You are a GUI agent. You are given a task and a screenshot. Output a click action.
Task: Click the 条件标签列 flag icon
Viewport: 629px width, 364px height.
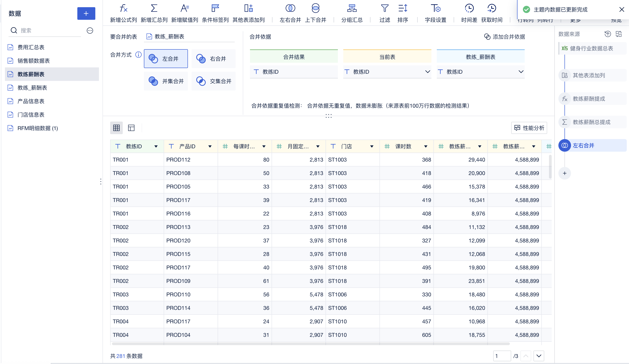(215, 9)
